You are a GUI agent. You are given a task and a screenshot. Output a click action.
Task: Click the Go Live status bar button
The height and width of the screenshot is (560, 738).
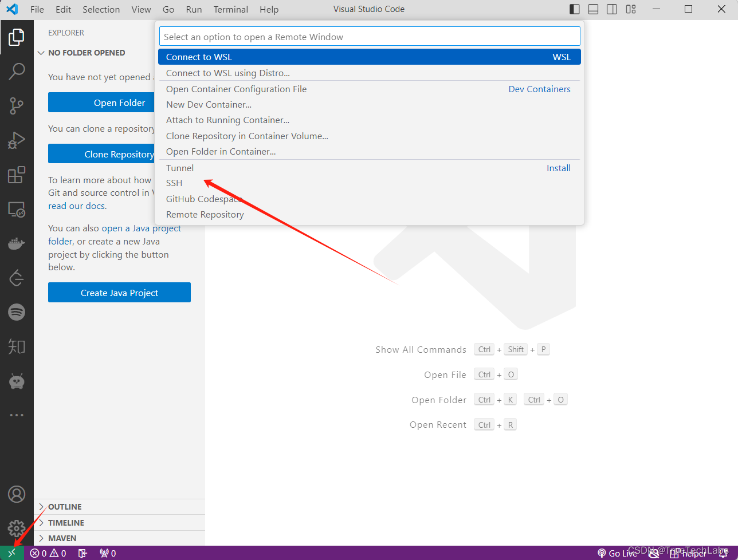(617, 553)
